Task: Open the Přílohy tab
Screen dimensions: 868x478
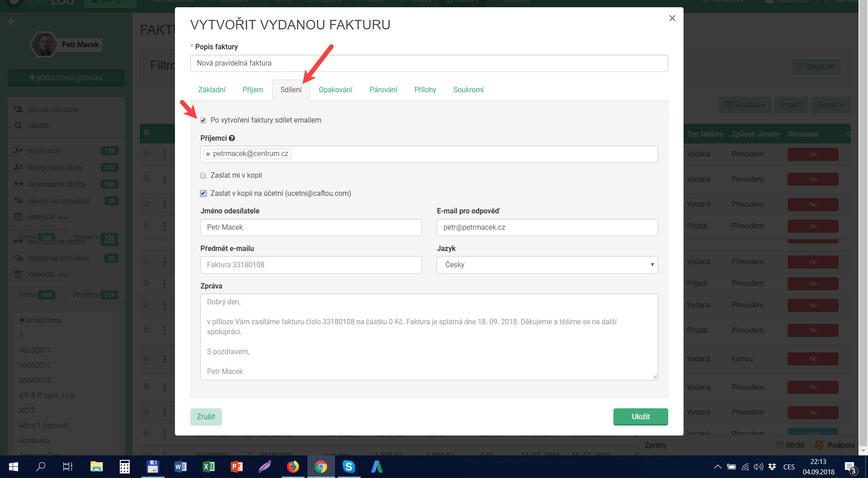Action: tap(425, 90)
